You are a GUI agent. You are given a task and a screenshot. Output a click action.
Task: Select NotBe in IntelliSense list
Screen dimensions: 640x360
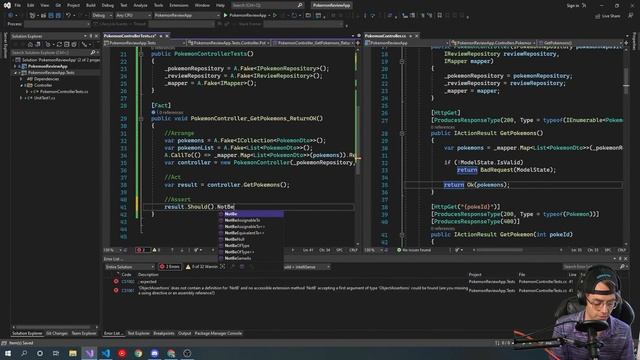click(x=251, y=214)
